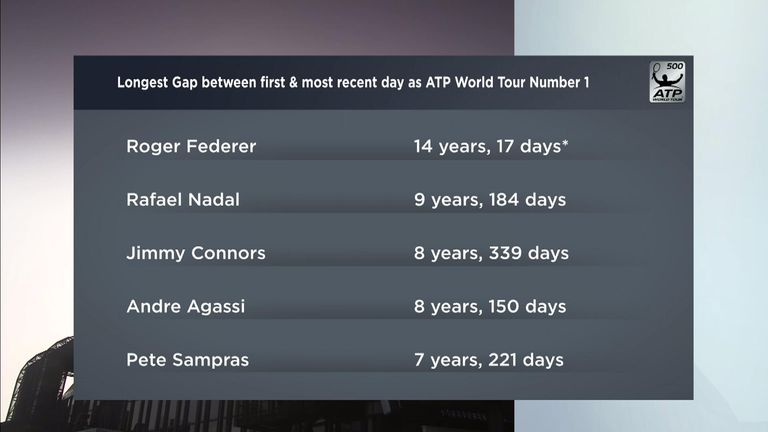Click the 500 text on the ATP logo

point(674,66)
